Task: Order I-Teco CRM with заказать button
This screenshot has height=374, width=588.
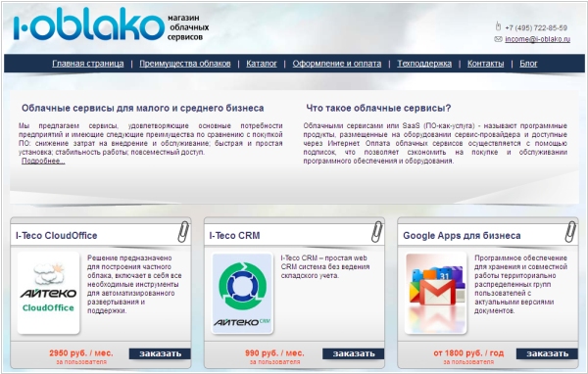Action: pos(354,353)
